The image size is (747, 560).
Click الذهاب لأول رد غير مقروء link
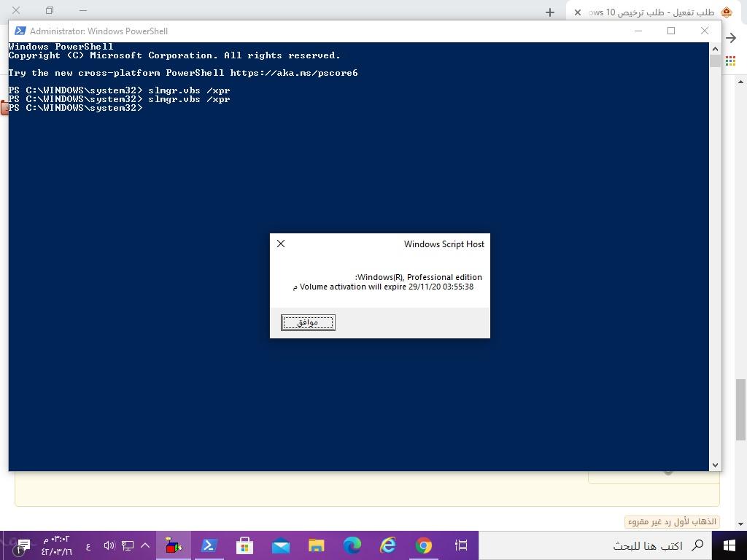point(672,522)
